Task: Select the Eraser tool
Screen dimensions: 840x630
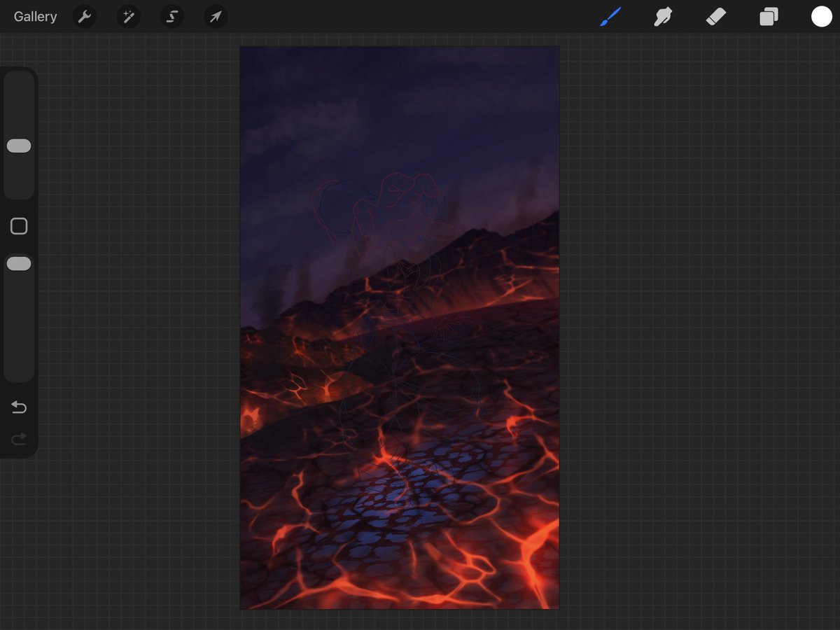Action: [x=716, y=17]
